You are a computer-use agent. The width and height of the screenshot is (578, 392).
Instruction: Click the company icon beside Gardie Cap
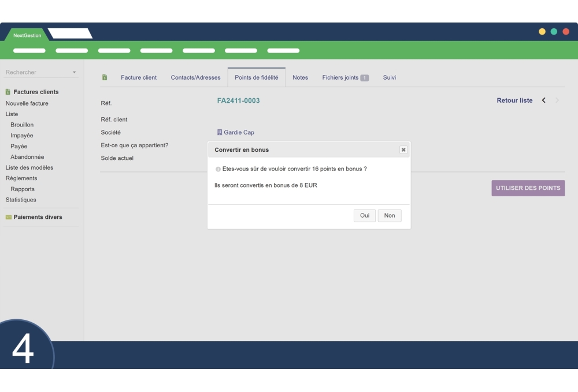point(220,133)
